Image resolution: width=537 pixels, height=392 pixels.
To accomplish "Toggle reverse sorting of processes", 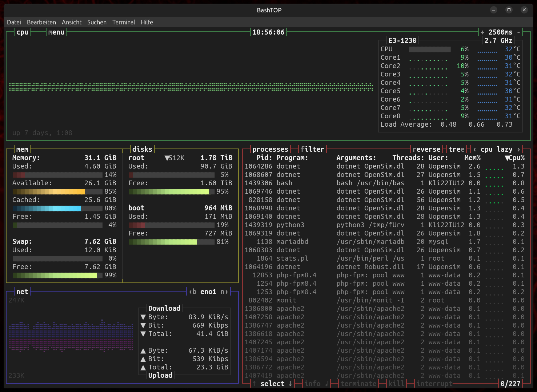I will tap(426, 149).
